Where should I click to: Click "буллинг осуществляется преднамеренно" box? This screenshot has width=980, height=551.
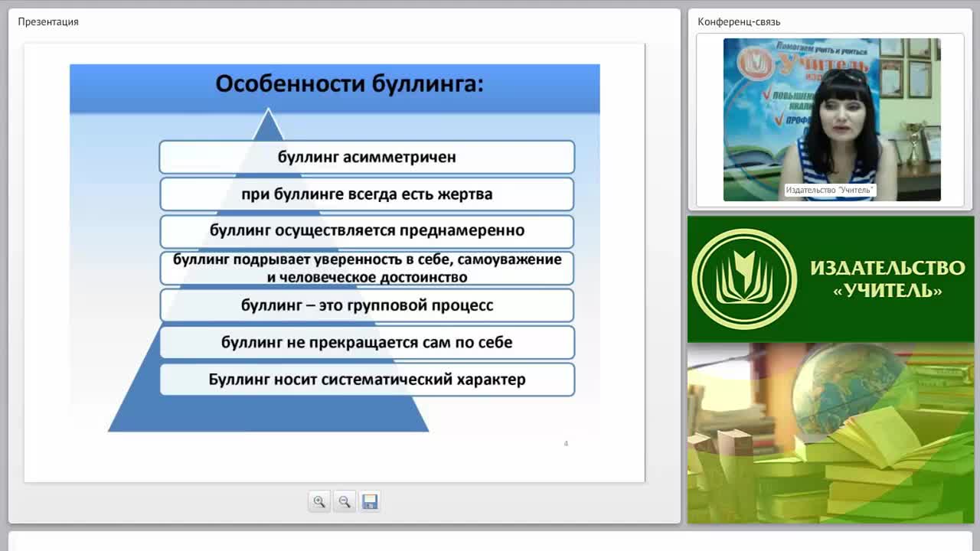[367, 231]
